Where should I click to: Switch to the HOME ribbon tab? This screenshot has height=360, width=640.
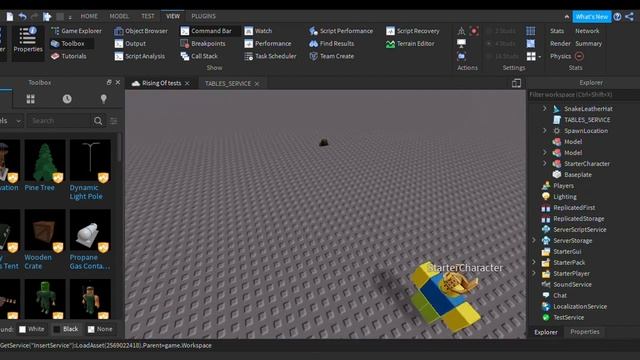[x=89, y=16]
